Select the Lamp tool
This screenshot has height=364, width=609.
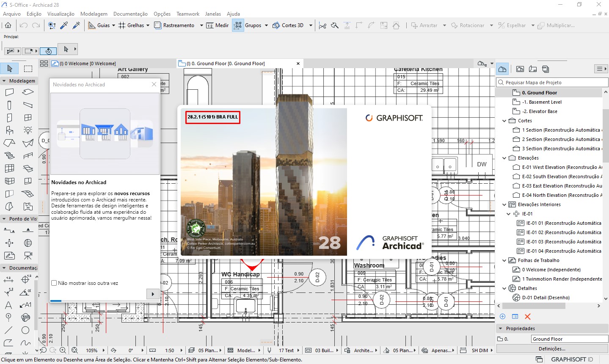28,130
